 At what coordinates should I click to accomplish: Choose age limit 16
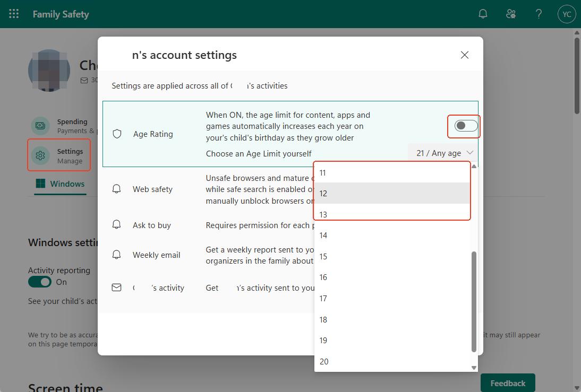(392, 277)
